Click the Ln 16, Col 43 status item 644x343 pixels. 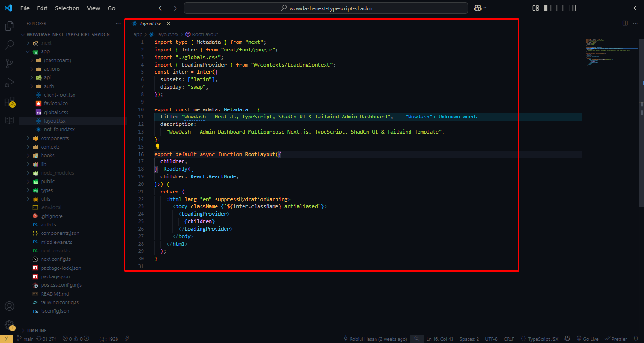[x=440, y=338]
